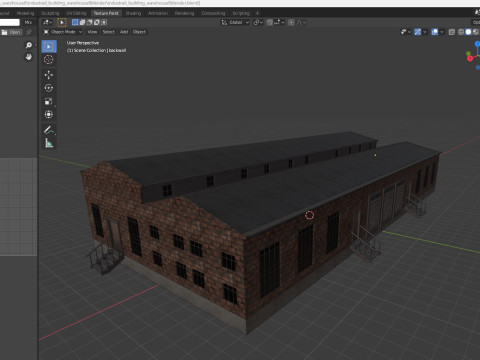Viewport: 480px width, 360px height.
Task: Open proportional falloff dropdown
Action: point(301,22)
